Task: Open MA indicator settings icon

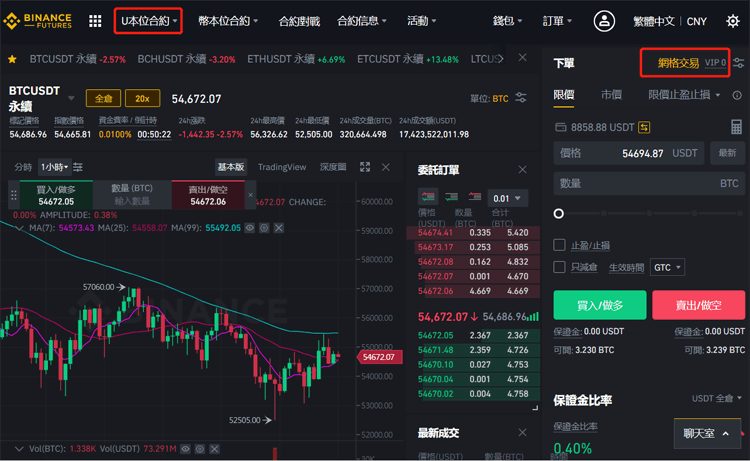Action: pyautogui.click(x=264, y=228)
